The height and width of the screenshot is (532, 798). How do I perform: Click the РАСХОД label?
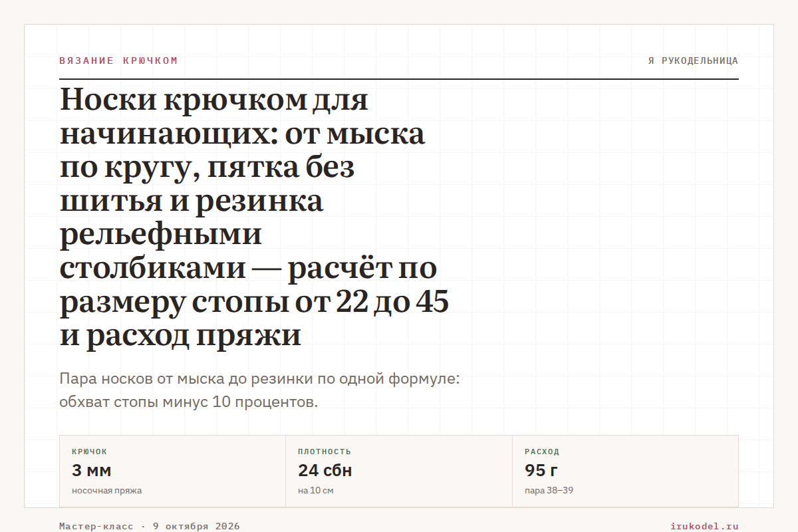[x=542, y=452]
